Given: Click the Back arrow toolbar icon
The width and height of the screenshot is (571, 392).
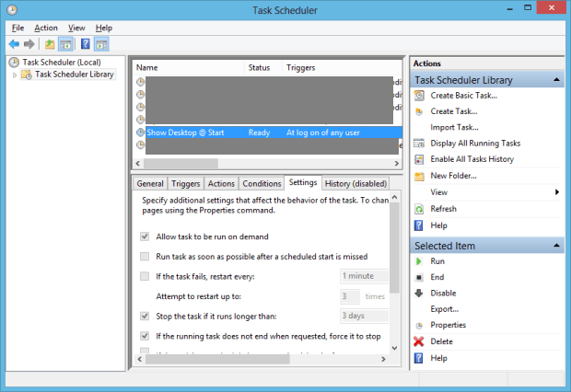Looking at the screenshot, I should (14, 44).
